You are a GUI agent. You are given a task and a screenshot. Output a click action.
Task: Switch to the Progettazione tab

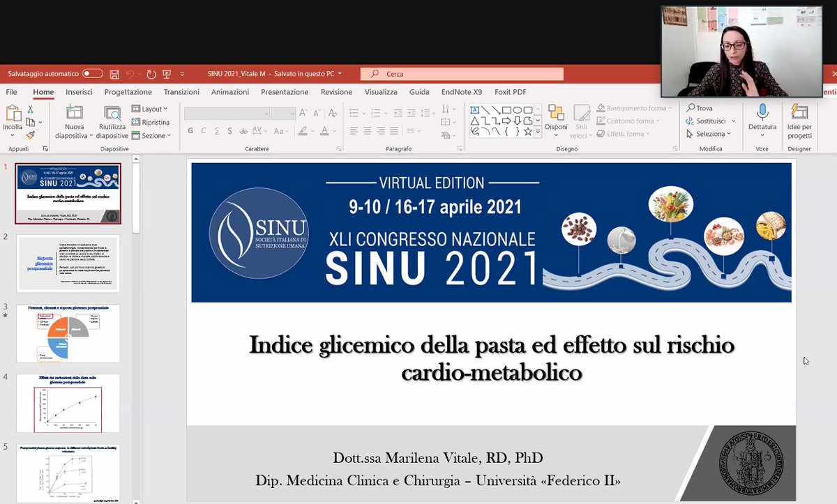coord(128,92)
